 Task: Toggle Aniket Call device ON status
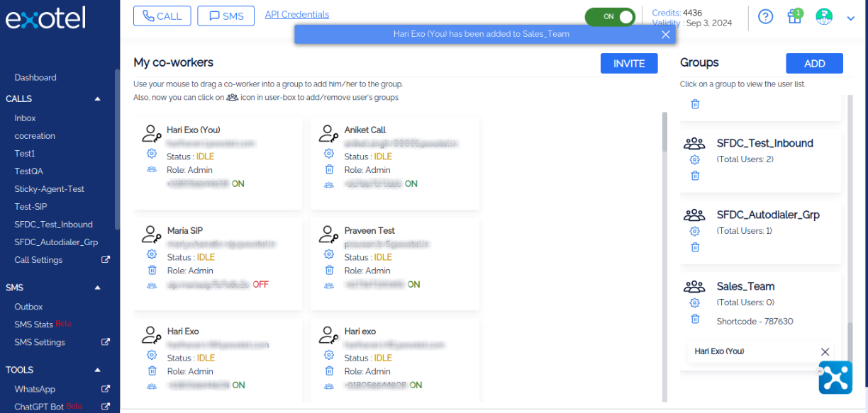pyautogui.click(x=411, y=184)
